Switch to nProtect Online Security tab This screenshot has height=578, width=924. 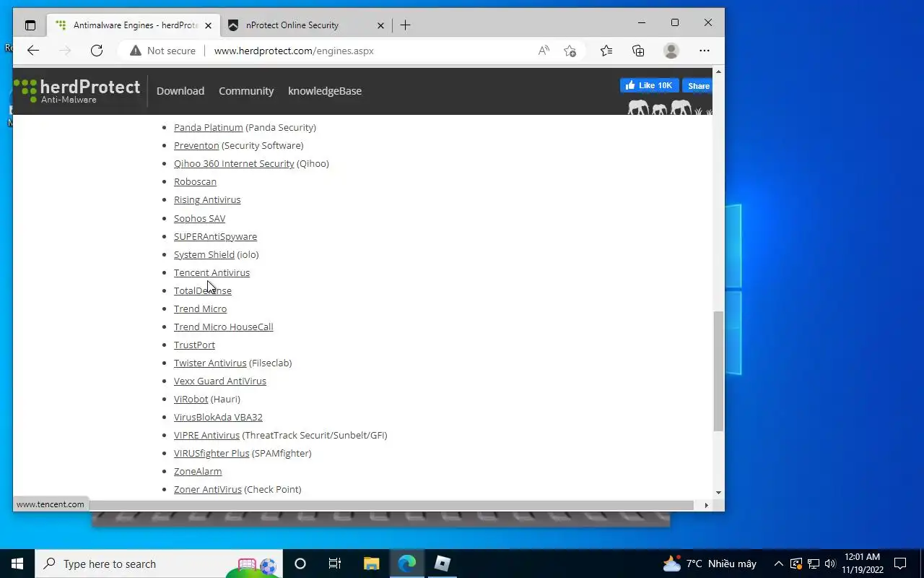click(x=305, y=25)
